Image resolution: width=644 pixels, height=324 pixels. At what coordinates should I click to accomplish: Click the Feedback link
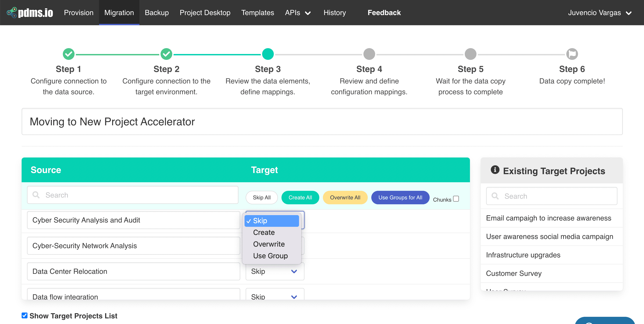pyautogui.click(x=384, y=13)
